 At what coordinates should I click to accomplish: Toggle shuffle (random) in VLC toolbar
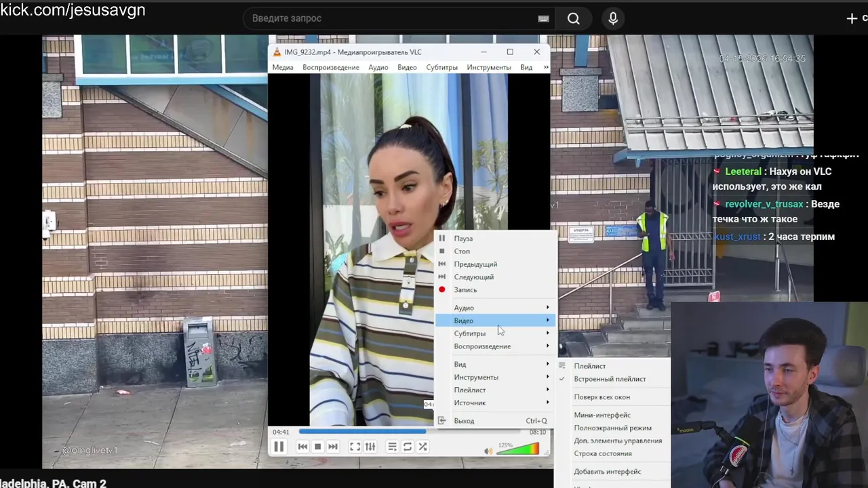point(422,447)
